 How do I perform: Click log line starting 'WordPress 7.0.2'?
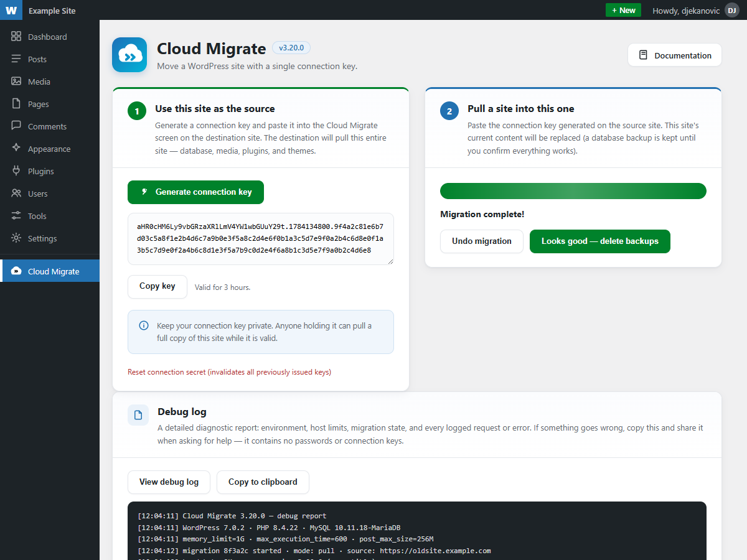pyautogui.click(x=269, y=528)
